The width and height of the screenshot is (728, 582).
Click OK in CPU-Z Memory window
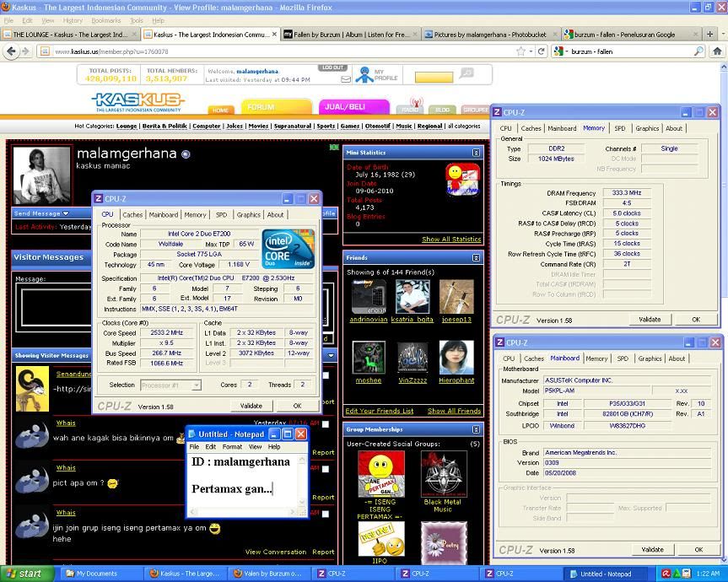pos(696,320)
